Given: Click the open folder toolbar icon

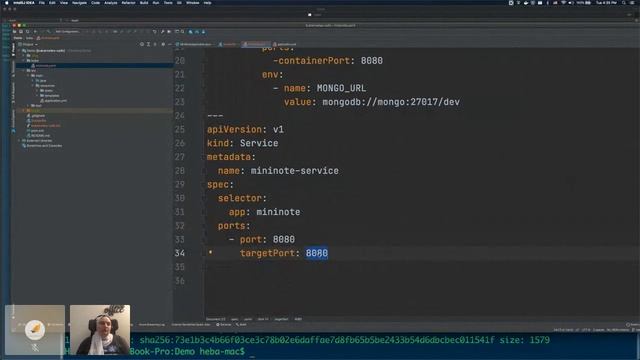Looking at the screenshot, I should pos(14,31).
